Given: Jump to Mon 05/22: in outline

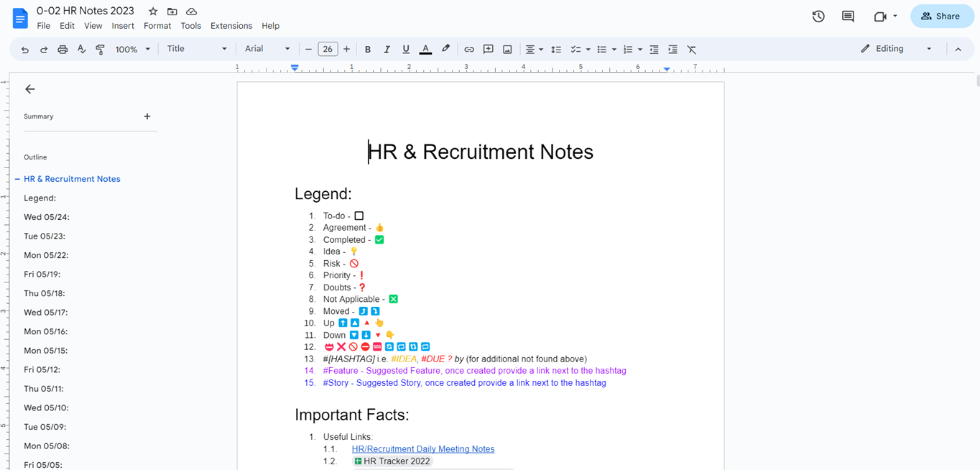Looking at the screenshot, I should tap(46, 255).
